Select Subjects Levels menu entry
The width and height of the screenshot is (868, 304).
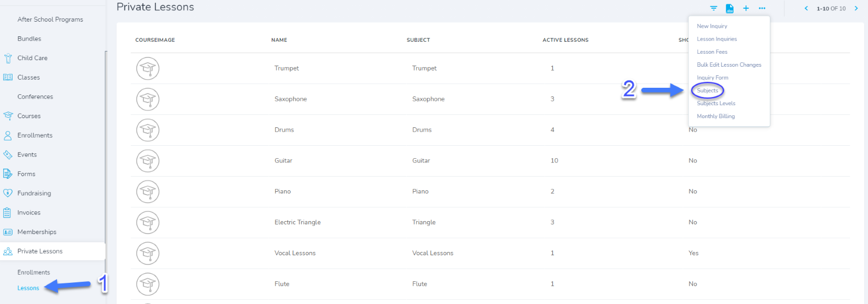click(x=716, y=104)
